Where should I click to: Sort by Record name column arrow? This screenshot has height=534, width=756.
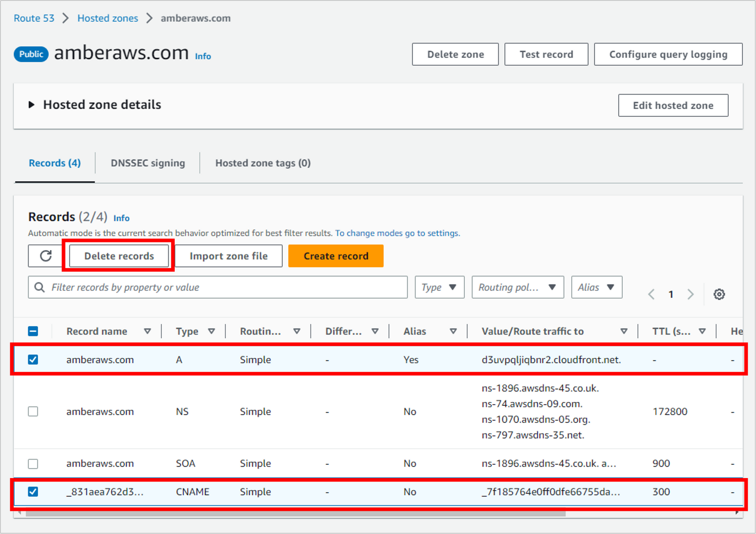(147, 331)
